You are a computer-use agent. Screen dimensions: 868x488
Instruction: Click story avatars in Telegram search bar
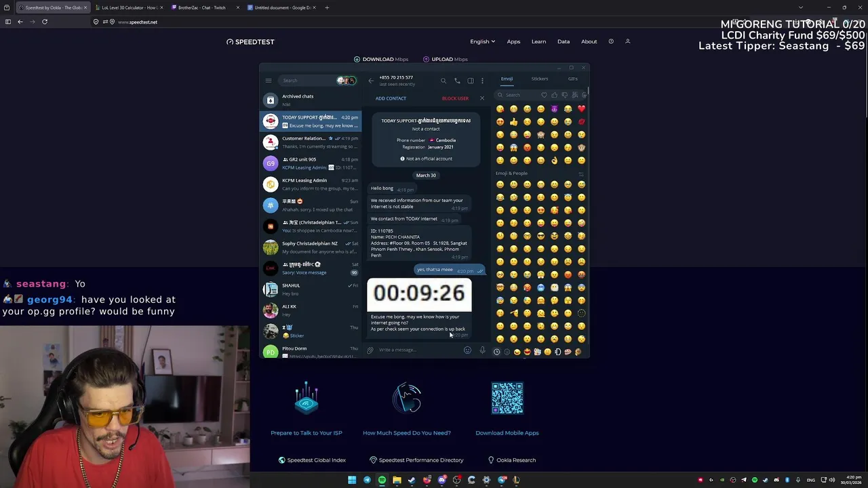pyautogui.click(x=347, y=81)
